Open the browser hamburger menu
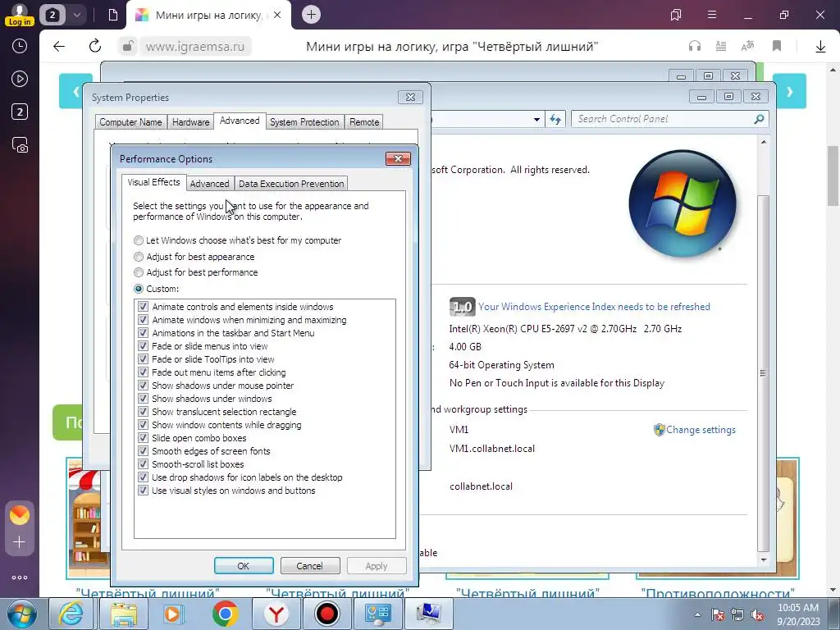Screen dimensions: 840x630 point(712,15)
